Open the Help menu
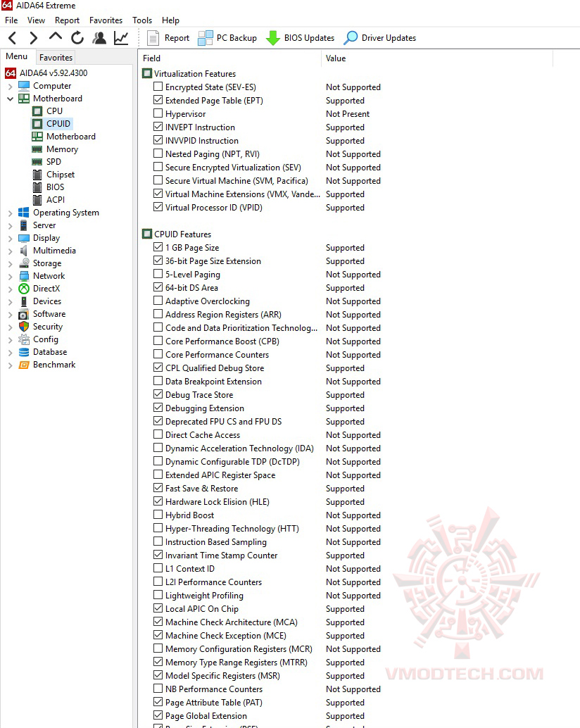 170,20
